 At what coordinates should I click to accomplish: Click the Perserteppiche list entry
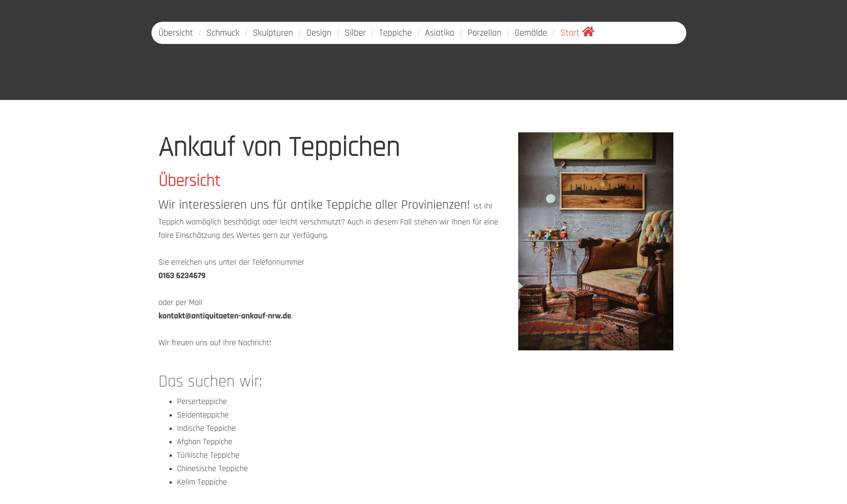pyautogui.click(x=202, y=401)
